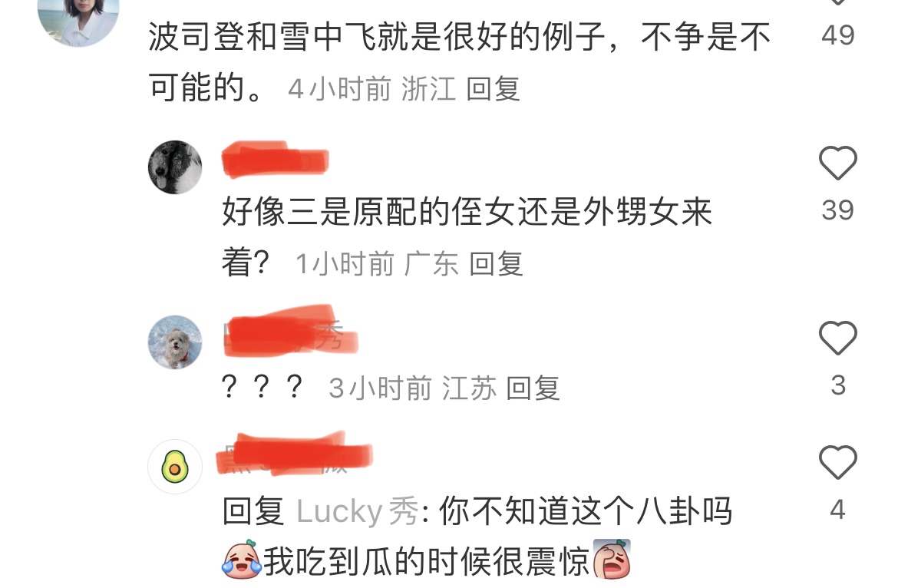Tap the crying-laughing emoji in reply
Screen dimensions: 898x588
(241, 560)
